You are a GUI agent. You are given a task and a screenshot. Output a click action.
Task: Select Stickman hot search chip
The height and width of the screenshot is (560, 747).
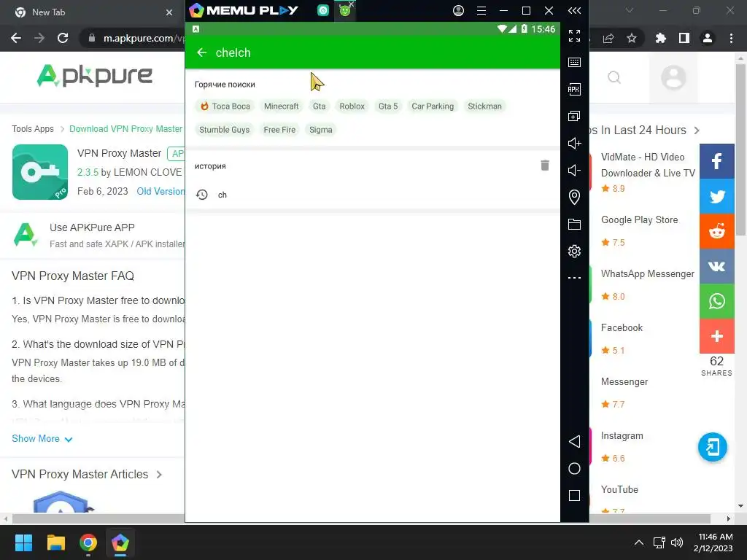click(484, 106)
